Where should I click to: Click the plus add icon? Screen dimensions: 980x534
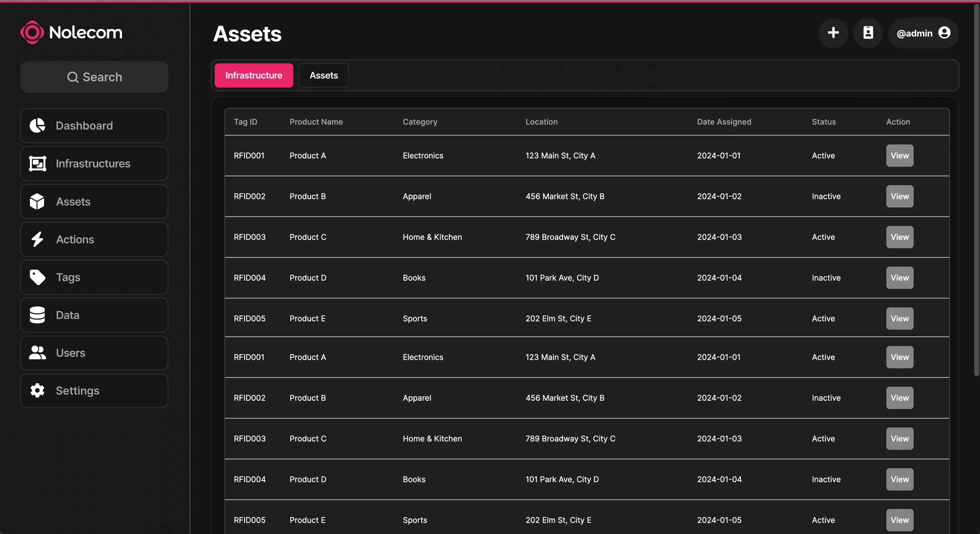click(x=833, y=33)
